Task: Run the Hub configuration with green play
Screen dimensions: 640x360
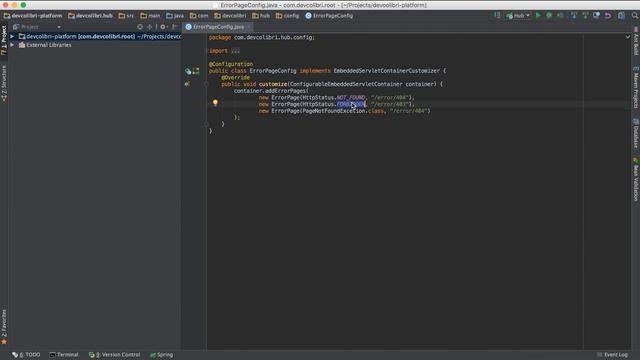Action: [538, 16]
